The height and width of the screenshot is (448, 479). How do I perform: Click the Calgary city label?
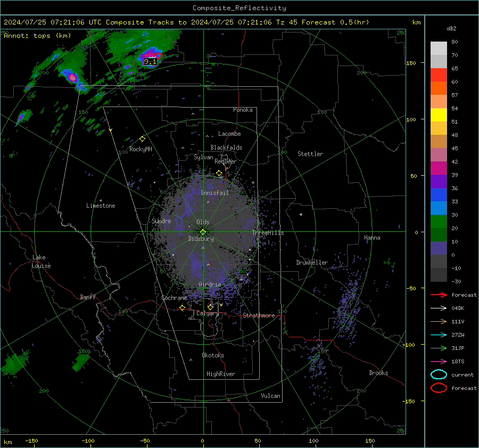click(x=208, y=313)
